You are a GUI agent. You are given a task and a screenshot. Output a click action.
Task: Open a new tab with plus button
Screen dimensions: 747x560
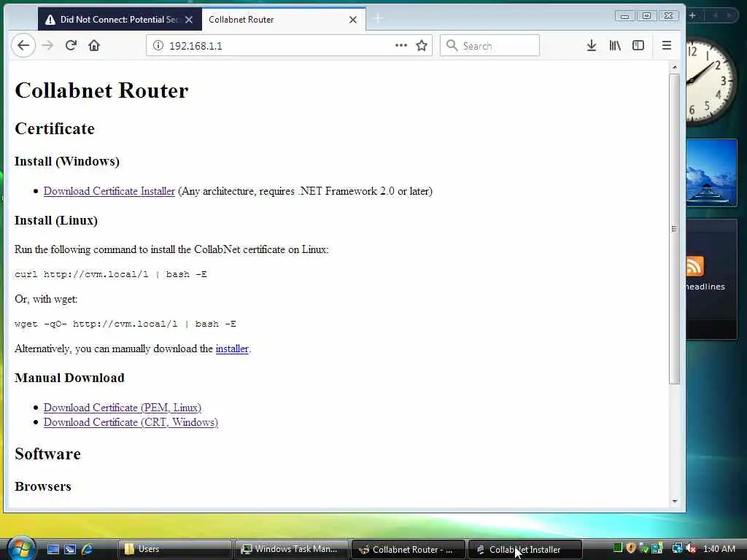(378, 19)
